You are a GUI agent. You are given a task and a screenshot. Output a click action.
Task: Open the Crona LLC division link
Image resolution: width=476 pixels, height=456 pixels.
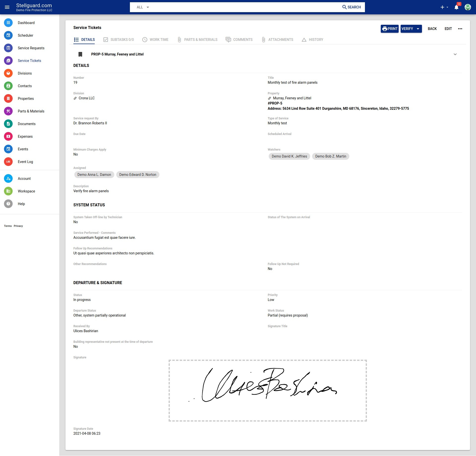click(87, 98)
